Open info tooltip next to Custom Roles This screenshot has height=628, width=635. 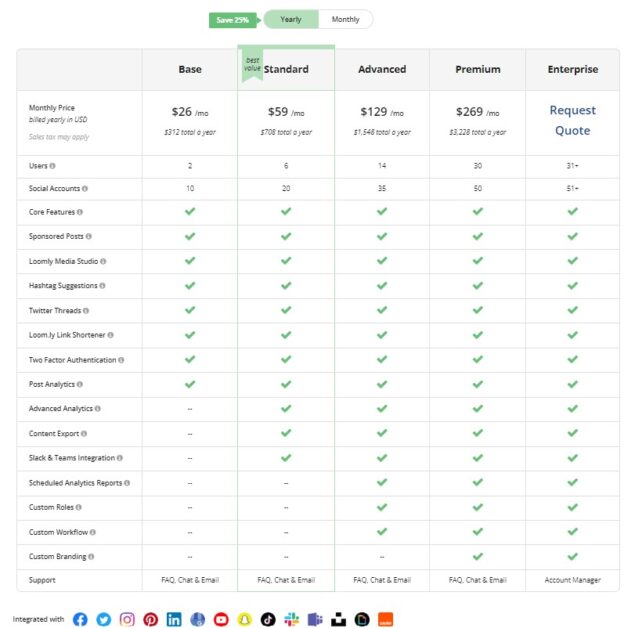click(x=79, y=508)
